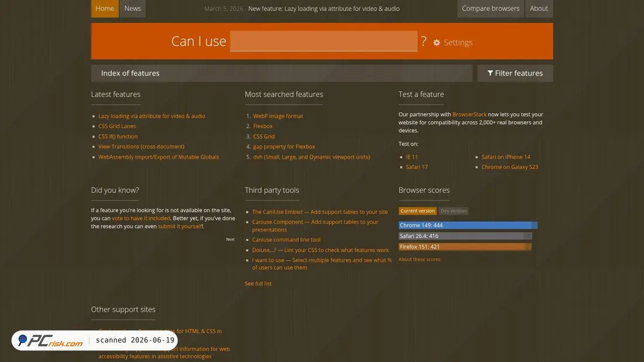Click the Latest features heading
Image resolution: width=644 pixels, height=362 pixels.
click(x=116, y=94)
